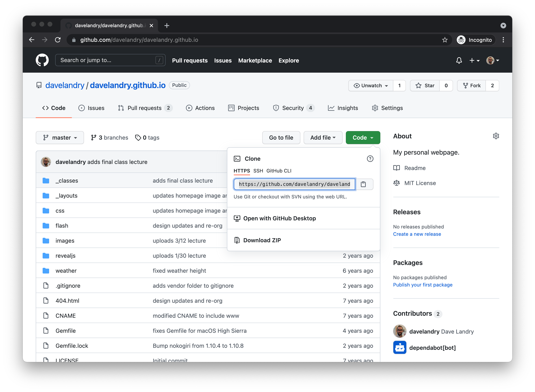535x392 pixels.
Task: Open the Pull requests repo tab
Action: coord(145,108)
